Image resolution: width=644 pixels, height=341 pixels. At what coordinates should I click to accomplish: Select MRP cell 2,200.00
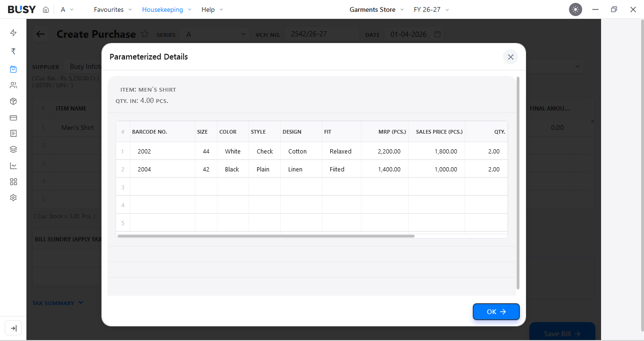click(385, 152)
